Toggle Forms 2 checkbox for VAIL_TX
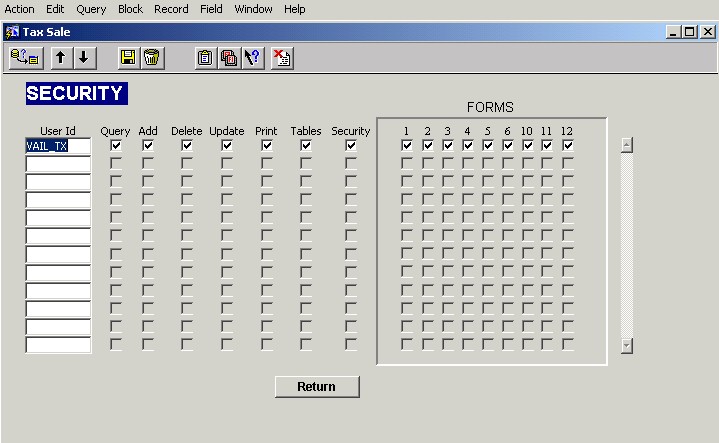 428,146
